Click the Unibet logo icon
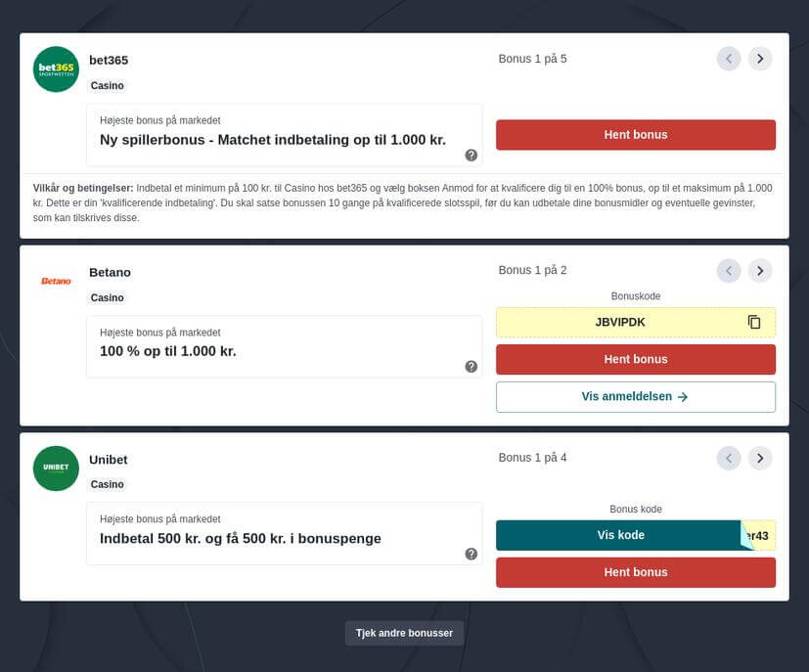 (56, 469)
